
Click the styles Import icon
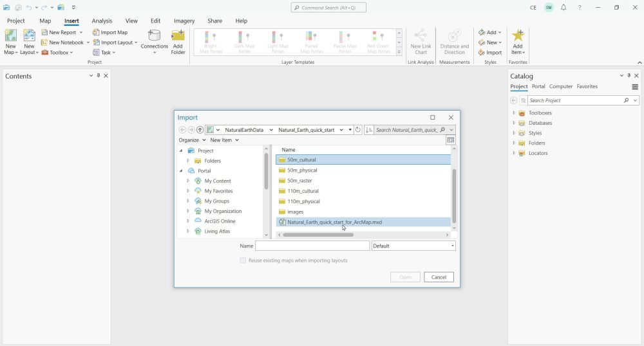[482, 53]
